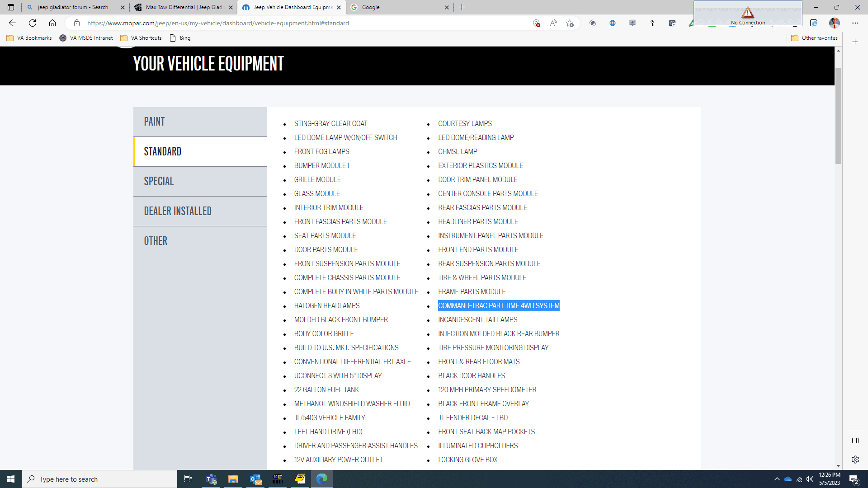Image resolution: width=868 pixels, height=488 pixels.
Task: Open the tab actions menu icon
Action: (11, 7)
